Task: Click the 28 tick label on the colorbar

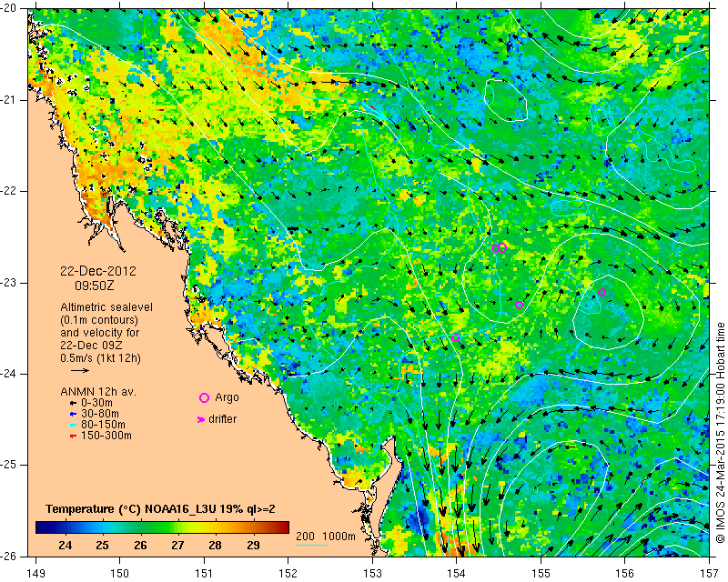Action: pyautogui.click(x=216, y=546)
